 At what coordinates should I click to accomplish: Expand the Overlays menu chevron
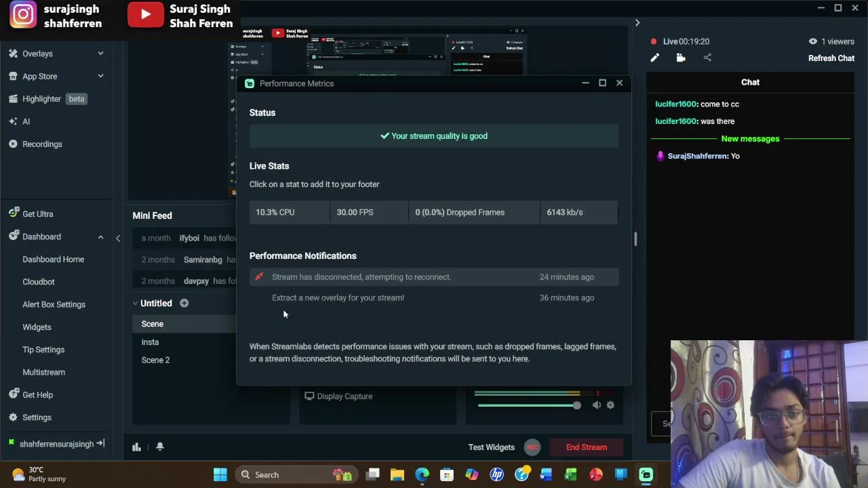click(x=100, y=54)
